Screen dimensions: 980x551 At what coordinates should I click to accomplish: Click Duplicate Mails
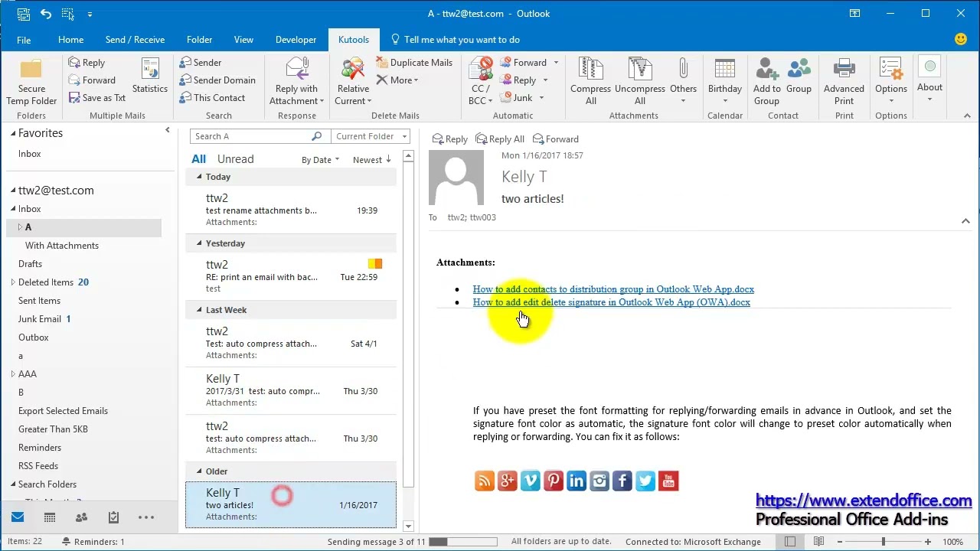[414, 63]
